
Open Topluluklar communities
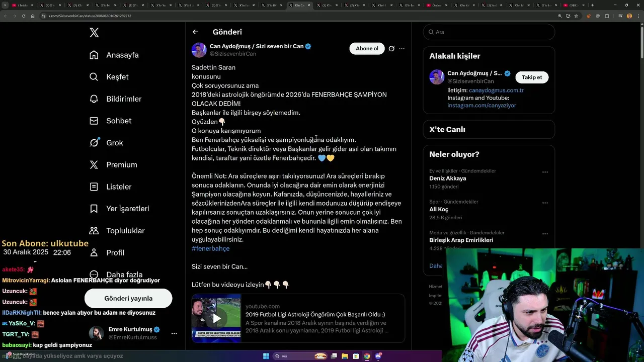coord(117,231)
